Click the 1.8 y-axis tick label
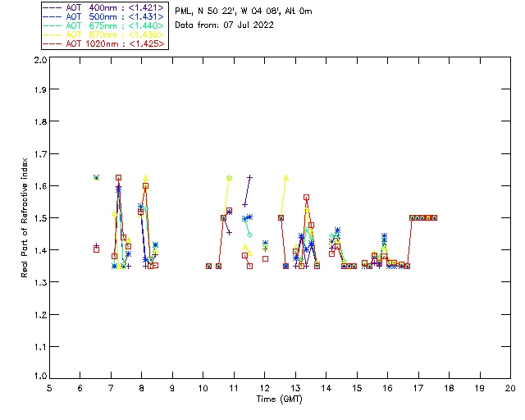 tap(40, 121)
